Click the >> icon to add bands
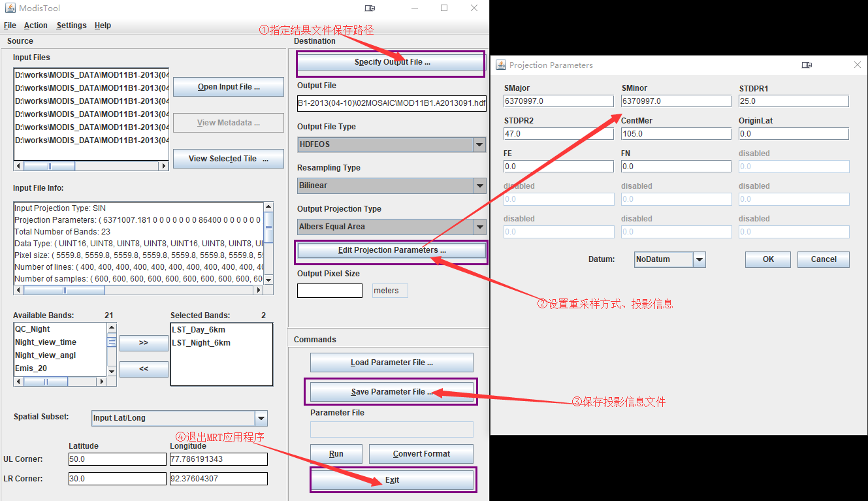This screenshot has width=868, height=501. 143,343
